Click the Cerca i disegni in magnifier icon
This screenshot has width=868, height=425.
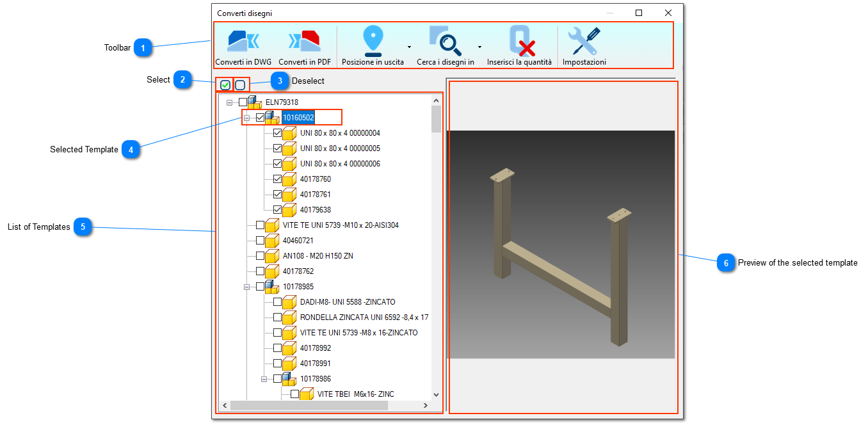click(x=445, y=41)
